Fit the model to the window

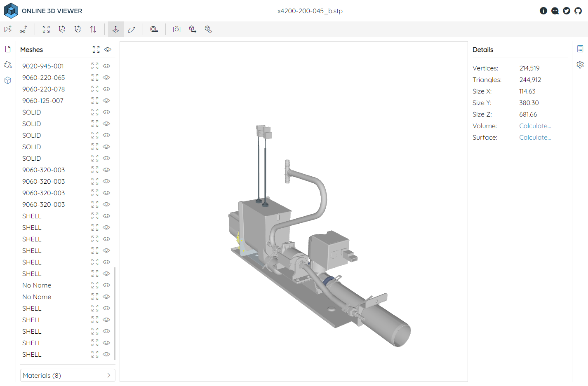click(x=46, y=29)
